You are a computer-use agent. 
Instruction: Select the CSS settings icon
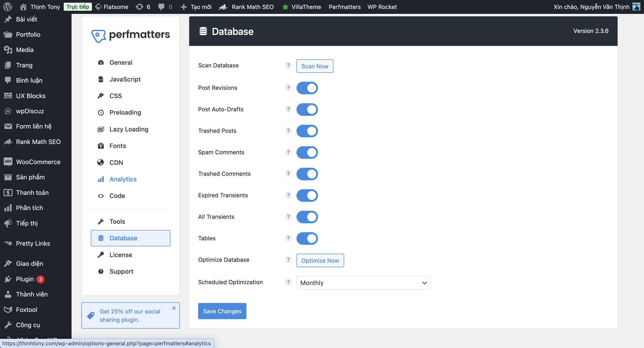101,96
